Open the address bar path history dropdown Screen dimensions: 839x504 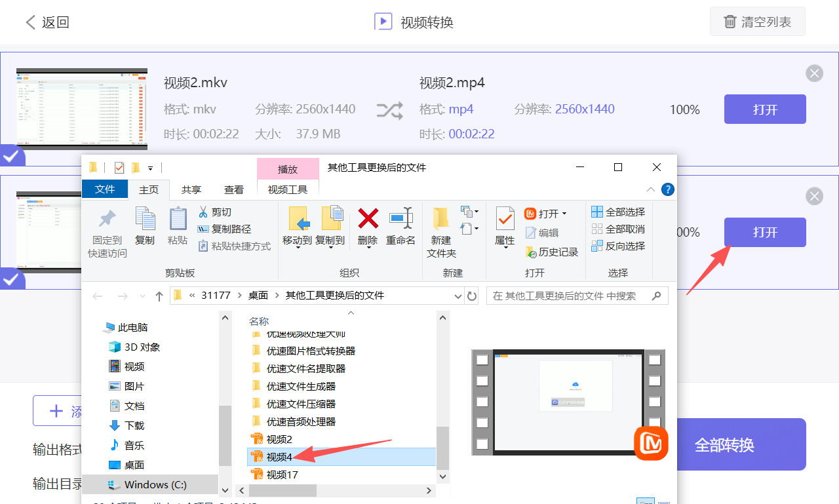458,296
